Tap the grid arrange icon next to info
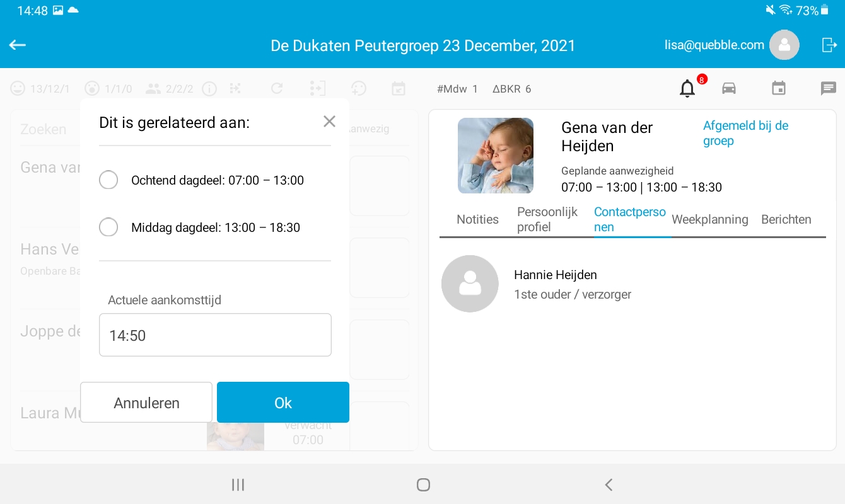The height and width of the screenshot is (504, 845). click(235, 89)
